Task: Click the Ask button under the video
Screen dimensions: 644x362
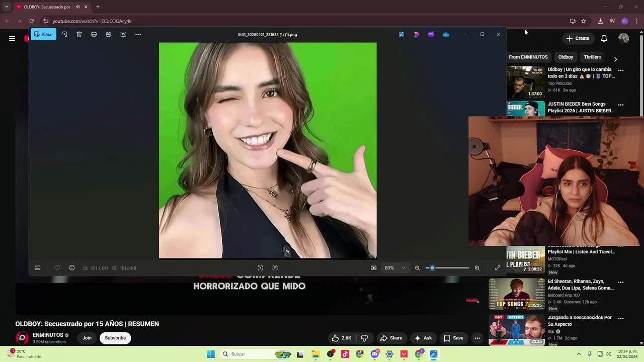Action: click(x=423, y=338)
